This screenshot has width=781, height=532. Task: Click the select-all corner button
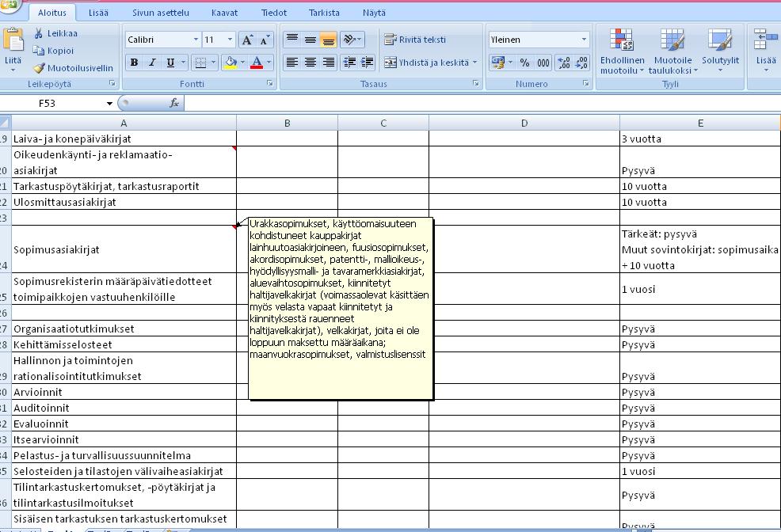click(5, 123)
